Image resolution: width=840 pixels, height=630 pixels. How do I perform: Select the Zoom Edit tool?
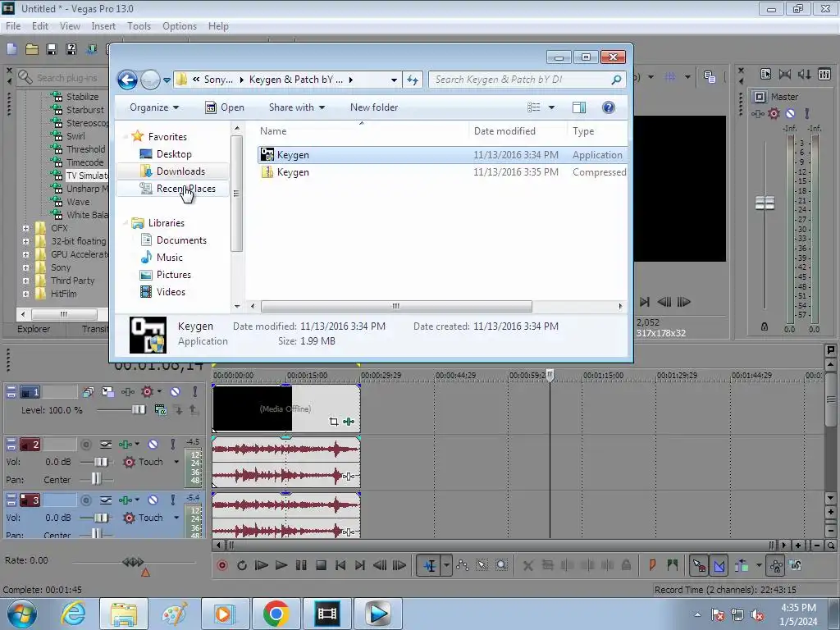[501, 565]
